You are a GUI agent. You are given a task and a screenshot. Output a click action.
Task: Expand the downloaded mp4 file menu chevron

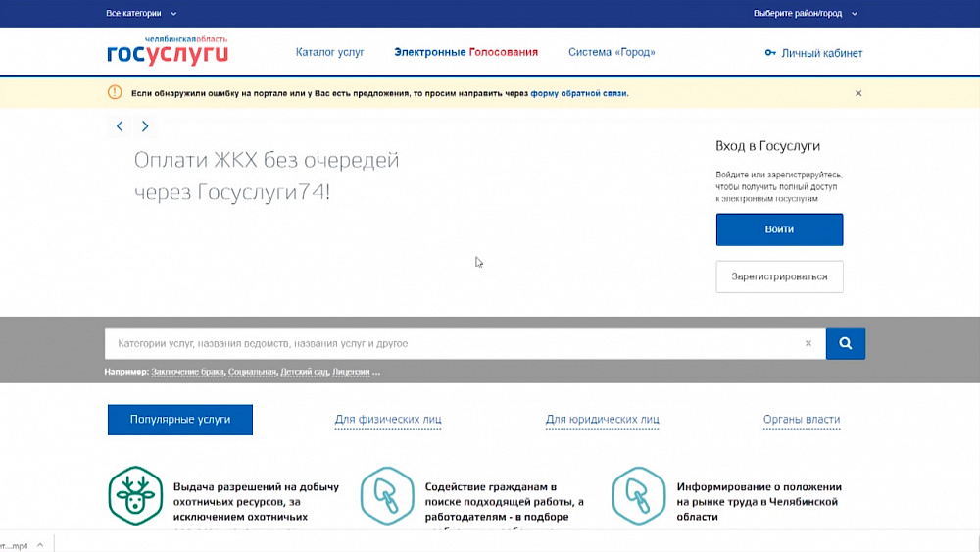(40, 545)
